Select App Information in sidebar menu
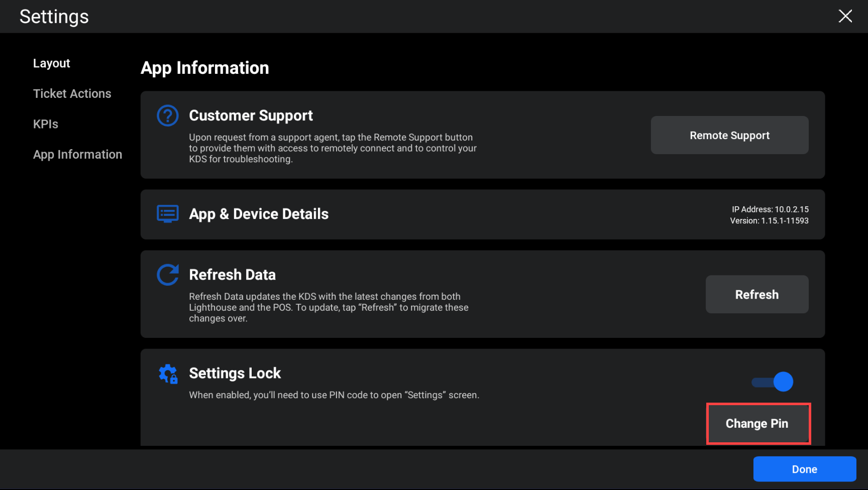Viewport: 868px width, 490px height. tap(77, 155)
